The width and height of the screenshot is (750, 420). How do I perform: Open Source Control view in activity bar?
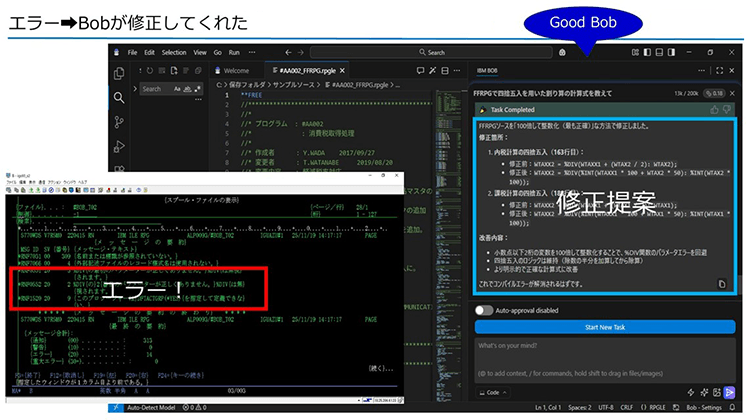119,122
